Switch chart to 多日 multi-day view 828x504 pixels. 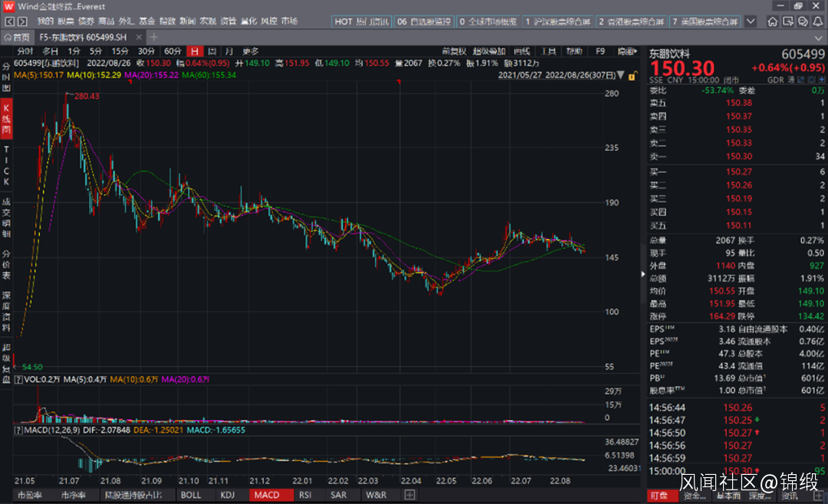click(x=50, y=51)
